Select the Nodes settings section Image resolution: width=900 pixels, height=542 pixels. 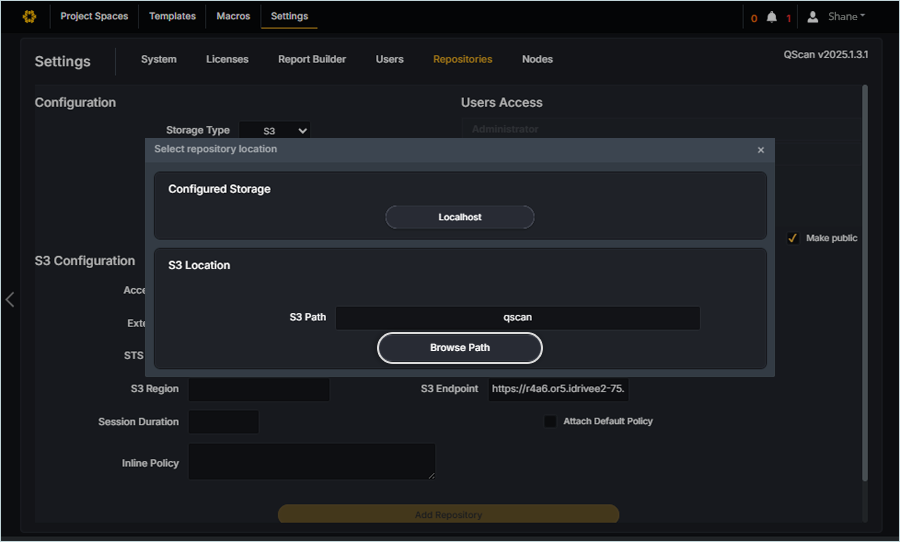pyautogui.click(x=537, y=59)
